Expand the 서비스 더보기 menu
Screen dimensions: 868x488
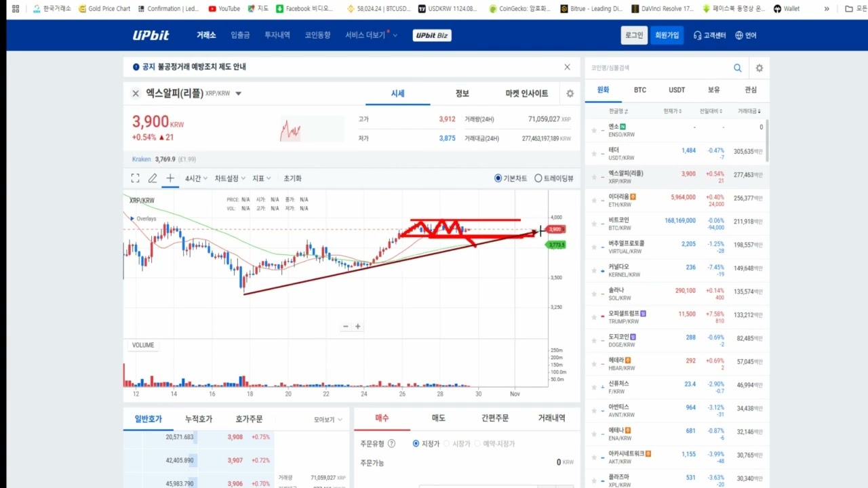(x=371, y=35)
